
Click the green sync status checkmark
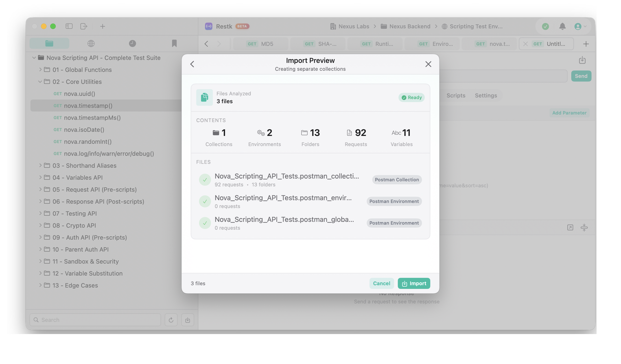click(545, 26)
